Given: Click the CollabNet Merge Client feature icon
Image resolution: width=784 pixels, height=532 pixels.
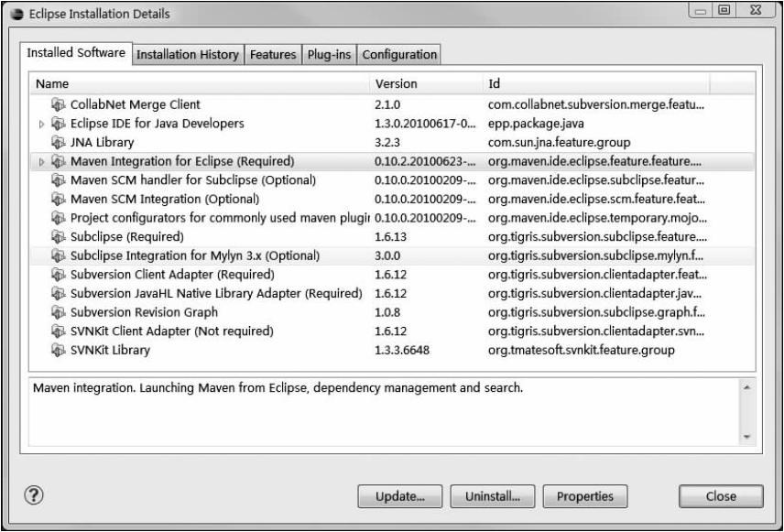Looking at the screenshot, I should 60,104.
